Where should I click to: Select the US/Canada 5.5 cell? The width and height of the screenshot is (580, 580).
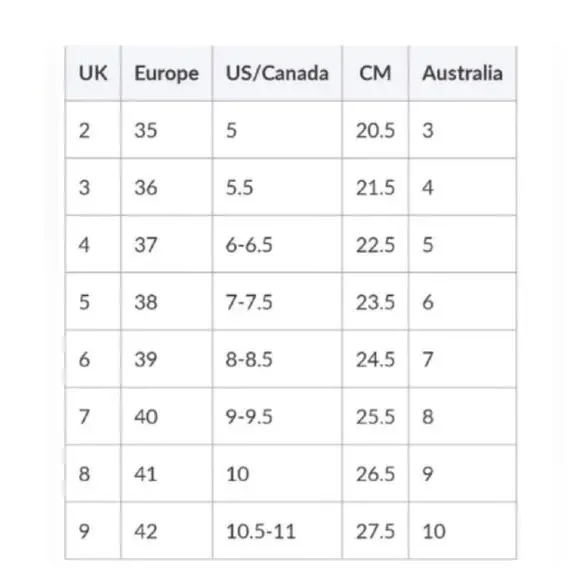tap(277, 187)
